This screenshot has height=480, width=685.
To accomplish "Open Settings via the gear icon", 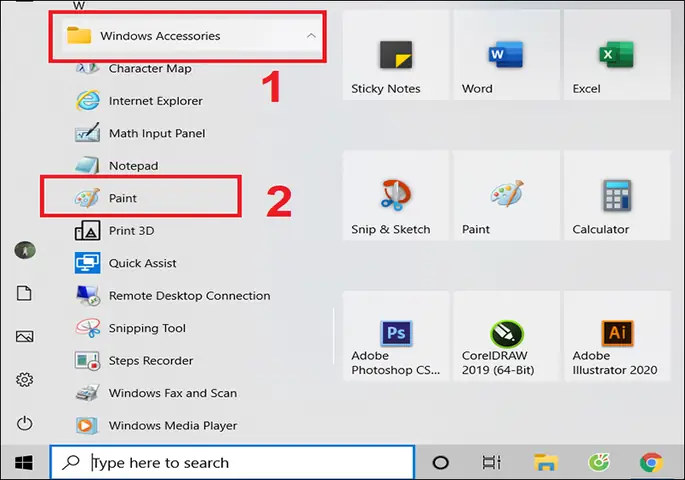I will 25,380.
